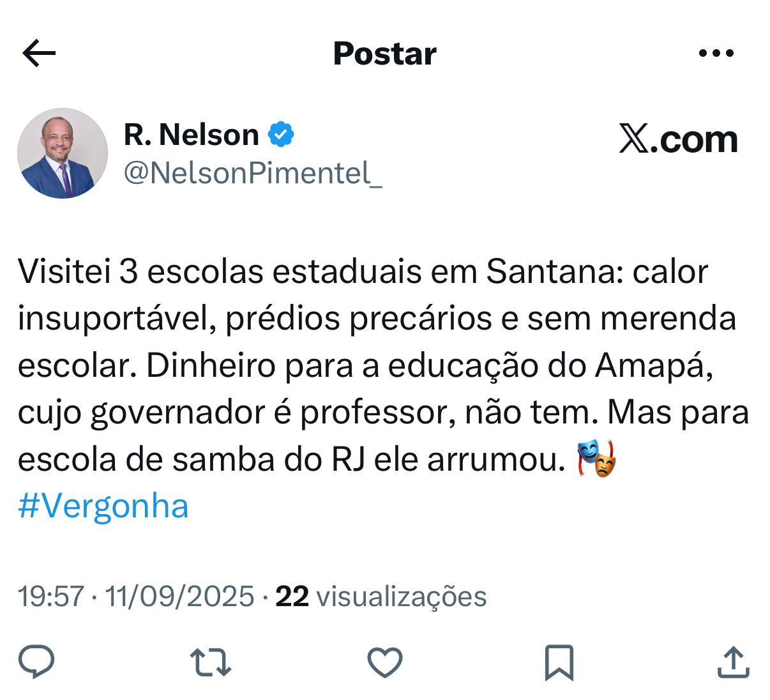This screenshot has height=700, width=770.
Task: Open the #Vergonha hashtag
Action: [x=103, y=506]
